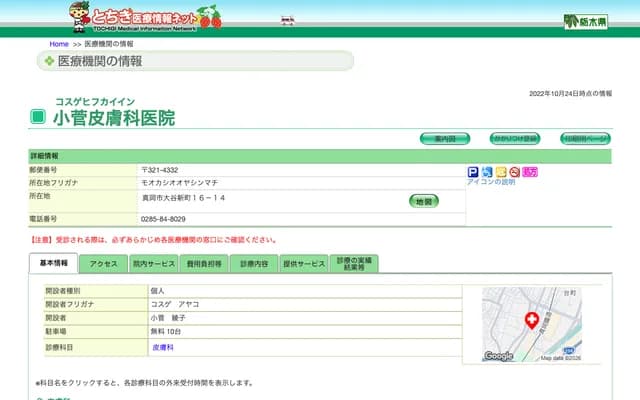This screenshot has width=640, height=400.
Task: Click the pink 処方 prescription icon
Action: 530,172
